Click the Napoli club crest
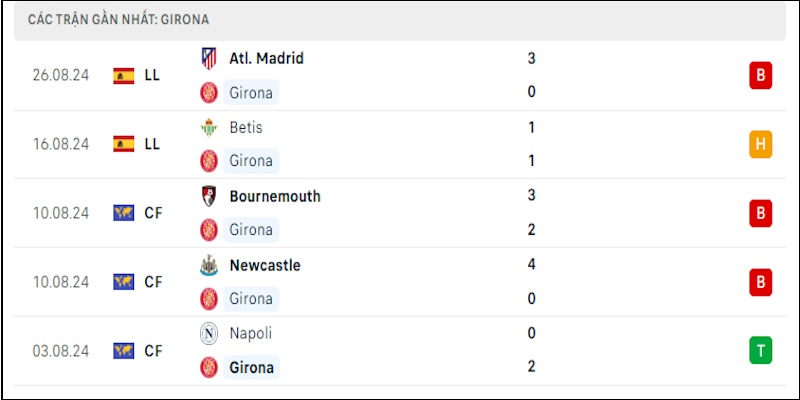Viewport: 800px width, 400px height. (x=209, y=334)
